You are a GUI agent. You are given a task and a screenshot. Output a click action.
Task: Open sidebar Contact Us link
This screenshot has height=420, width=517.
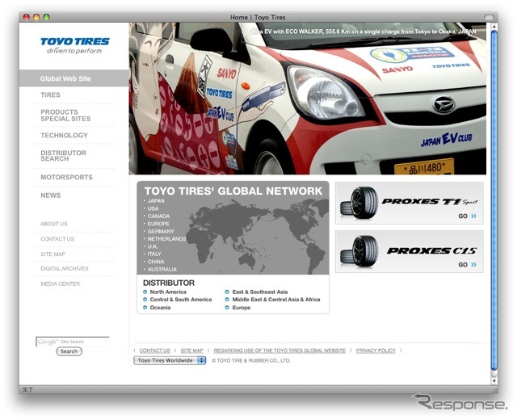pyautogui.click(x=57, y=239)
